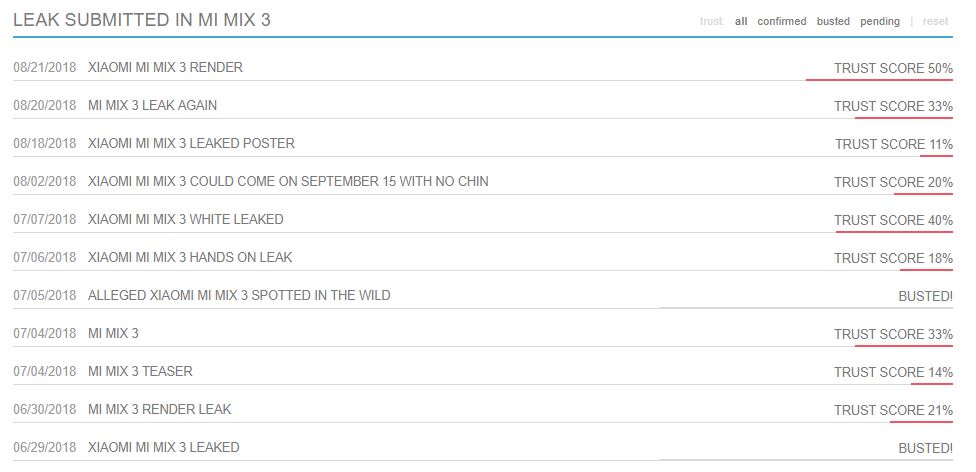Open Xiaomi Mi Mix 3 White Leaked
Viewport: 976px width, 472px height.
[185, 220]
